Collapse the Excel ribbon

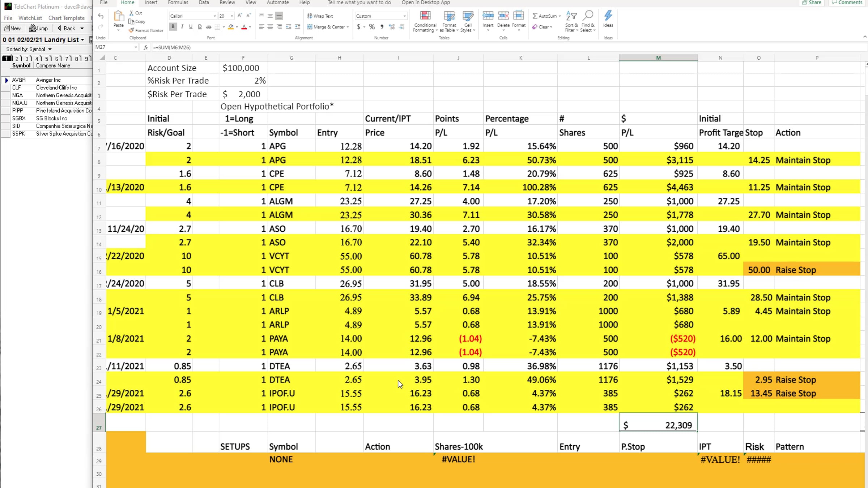click(x=864, y=37)
